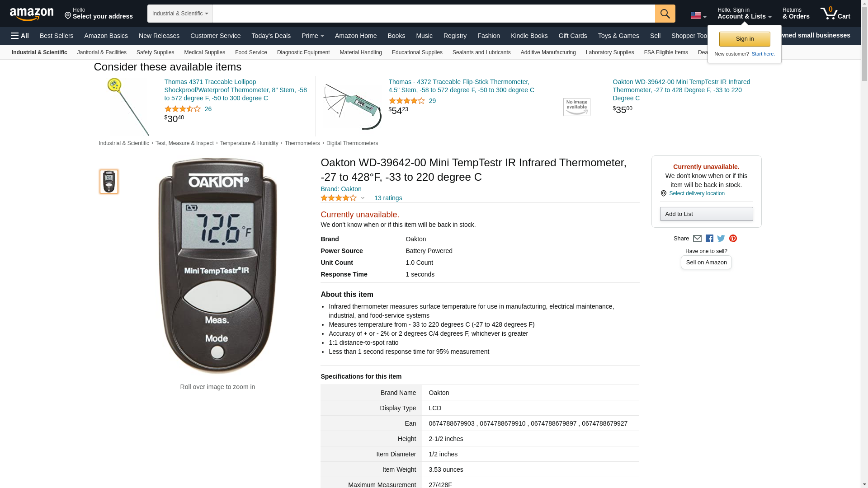Go to Medical Supplies subcategory
The width and height of the screenshot is (868, 488).
(204, 52)
